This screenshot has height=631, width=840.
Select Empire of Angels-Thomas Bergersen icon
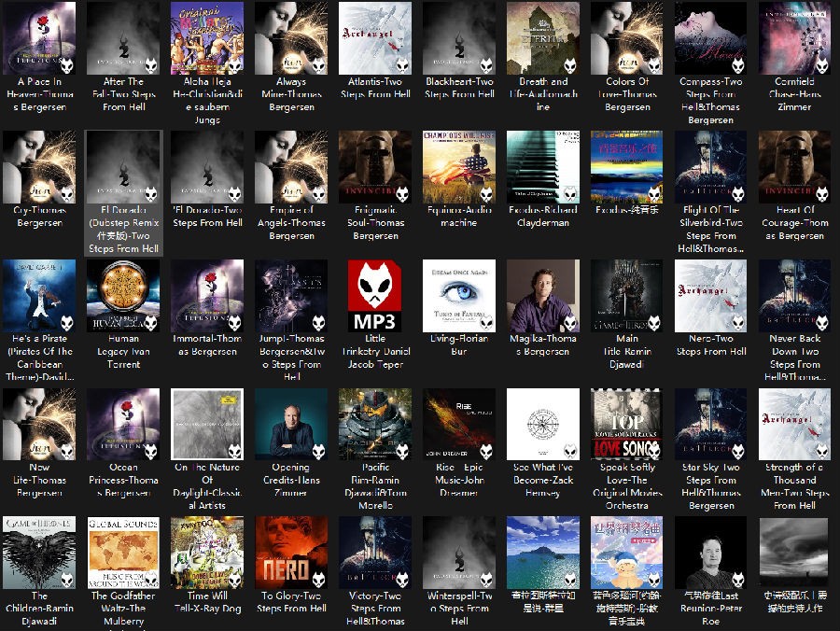[x=291, y=167]
